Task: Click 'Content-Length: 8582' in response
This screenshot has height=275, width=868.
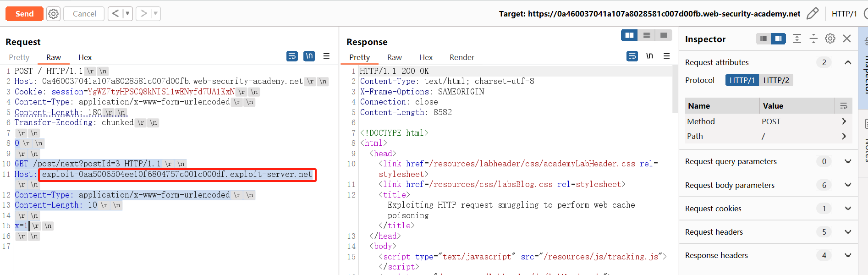Action: 406,112
